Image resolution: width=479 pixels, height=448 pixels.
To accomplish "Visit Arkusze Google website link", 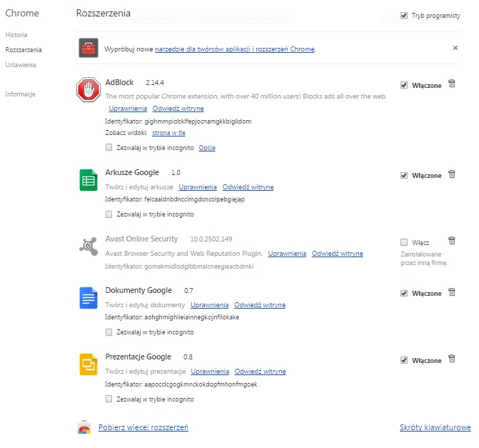I will [248, 186].
